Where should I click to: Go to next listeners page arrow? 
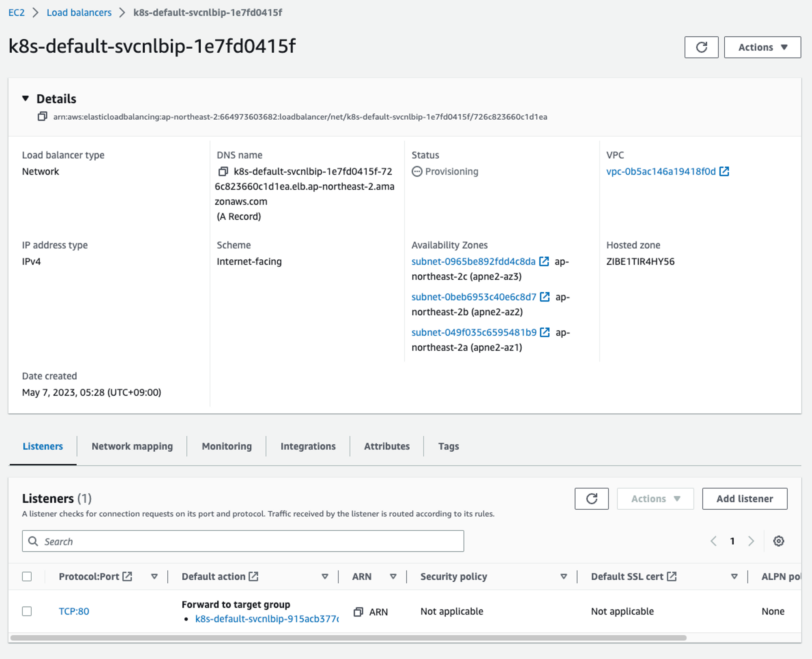(751, 541)
